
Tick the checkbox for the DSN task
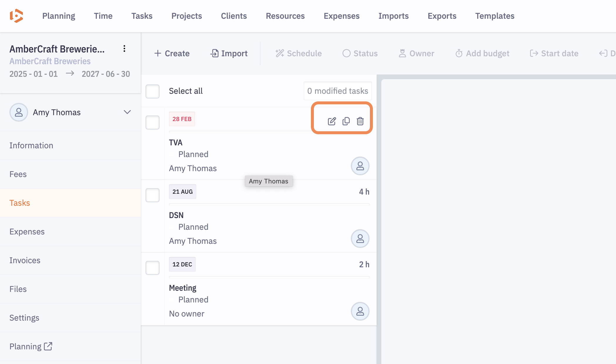[153, 195]
